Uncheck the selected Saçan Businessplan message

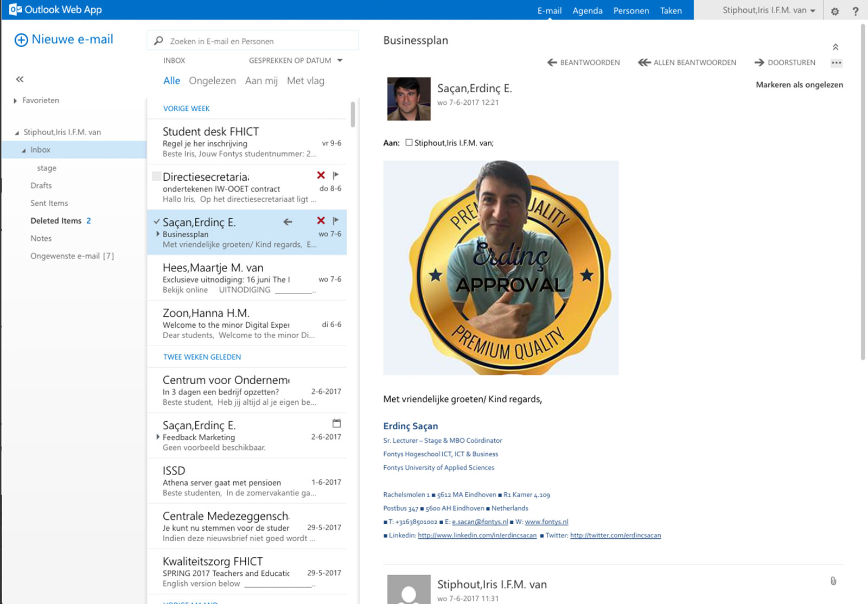pyautogui.click(x=156, y=221)
